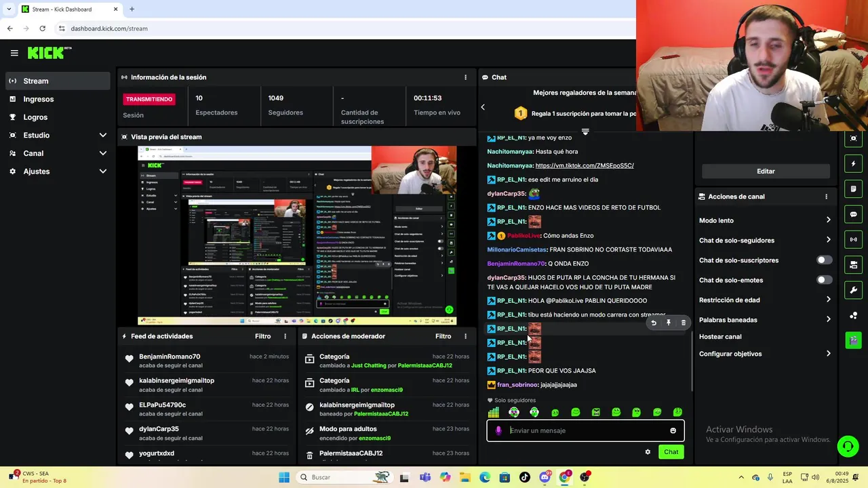Screen dimensions: 868x488
Task: Open the Windows Start menu
Action: click(284, 477)
